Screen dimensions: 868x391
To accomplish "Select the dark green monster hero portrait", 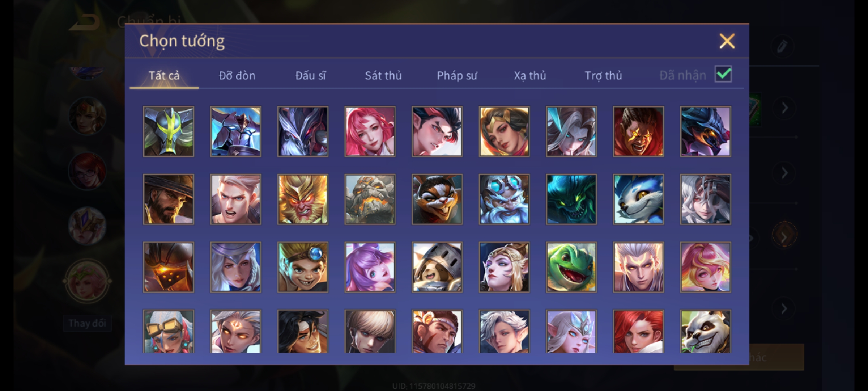I will [571, 199].
